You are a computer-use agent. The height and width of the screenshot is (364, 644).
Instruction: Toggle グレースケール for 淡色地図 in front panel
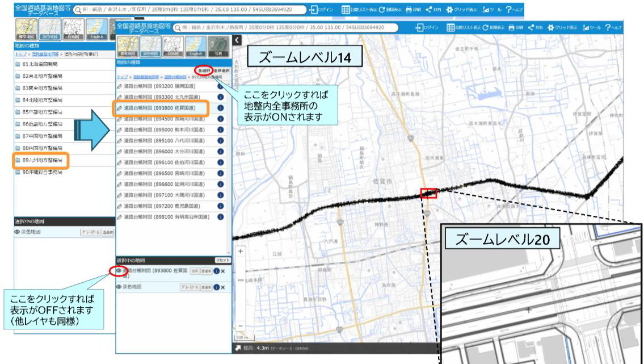click(189, 287)
